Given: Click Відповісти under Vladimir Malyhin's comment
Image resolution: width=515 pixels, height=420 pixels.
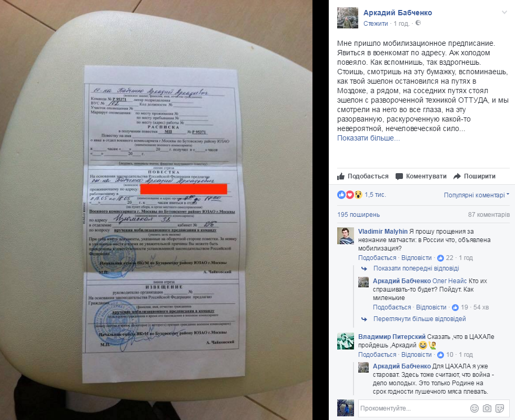Looking at the screenshot, I should 416,258.
